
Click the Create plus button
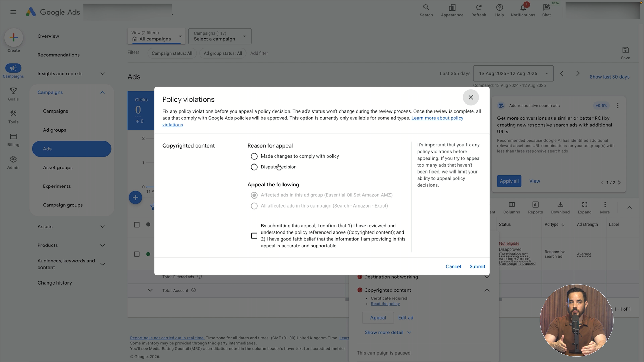(x=14, y=38)
